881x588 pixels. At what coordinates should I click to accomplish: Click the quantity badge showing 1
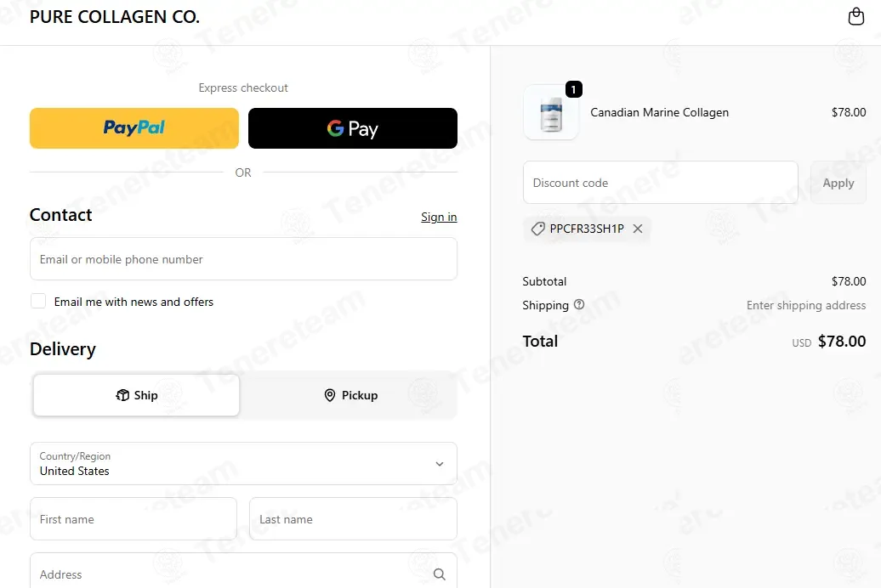coord(574,89)
